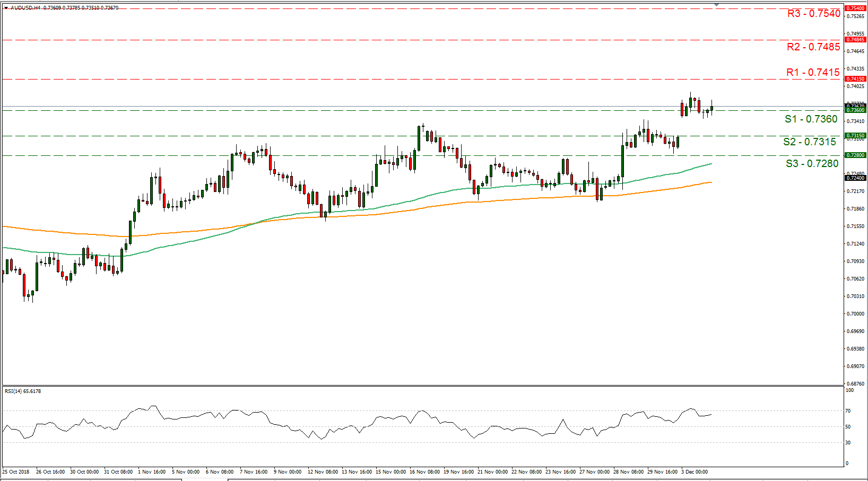Click the 7 Nov 16:00 time label
Viewport: 868px width, 481px height.
[x=254, y=472]
